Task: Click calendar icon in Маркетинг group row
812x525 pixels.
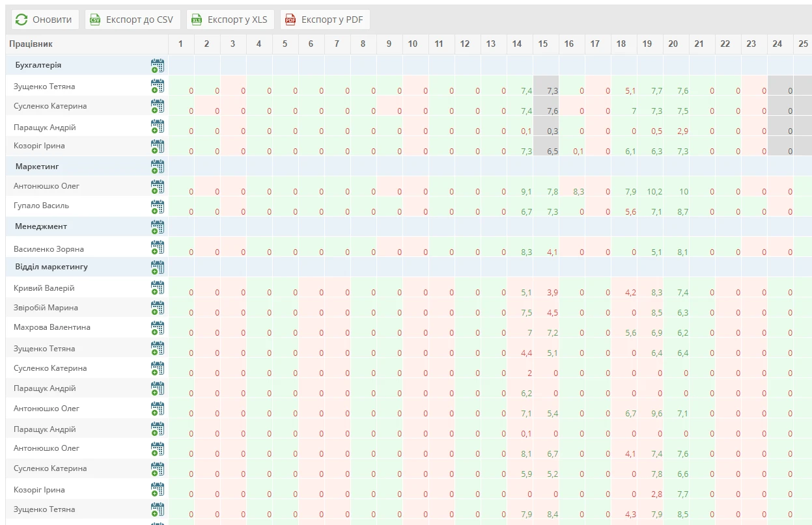Action: (x=158, y=167)
